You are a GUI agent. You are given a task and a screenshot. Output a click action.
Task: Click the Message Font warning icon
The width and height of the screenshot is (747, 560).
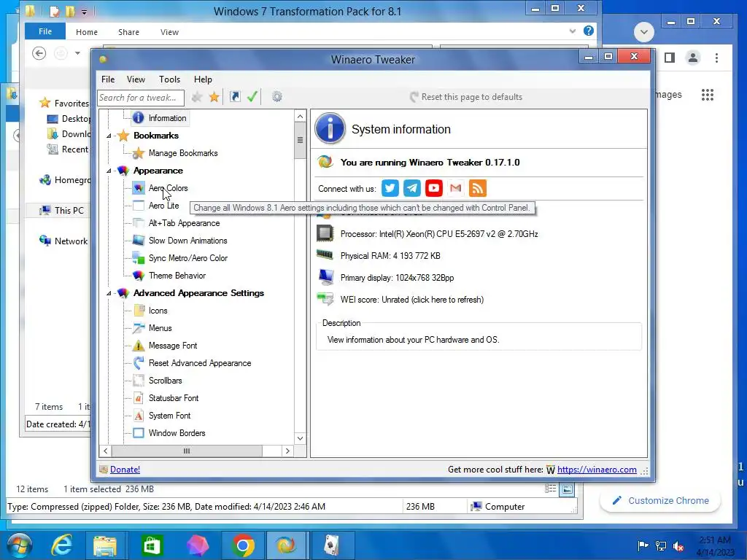click(x=139, y=345)
